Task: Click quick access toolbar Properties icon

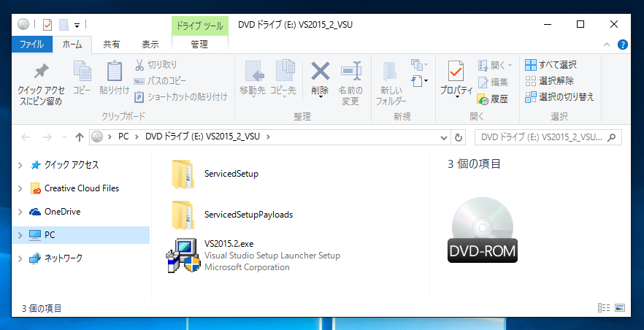Action: point(47,25)
